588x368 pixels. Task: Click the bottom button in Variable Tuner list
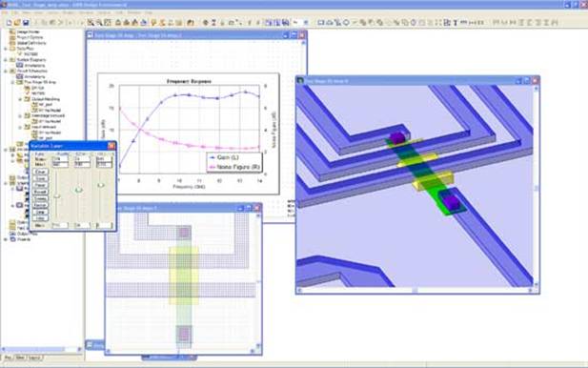40,218
